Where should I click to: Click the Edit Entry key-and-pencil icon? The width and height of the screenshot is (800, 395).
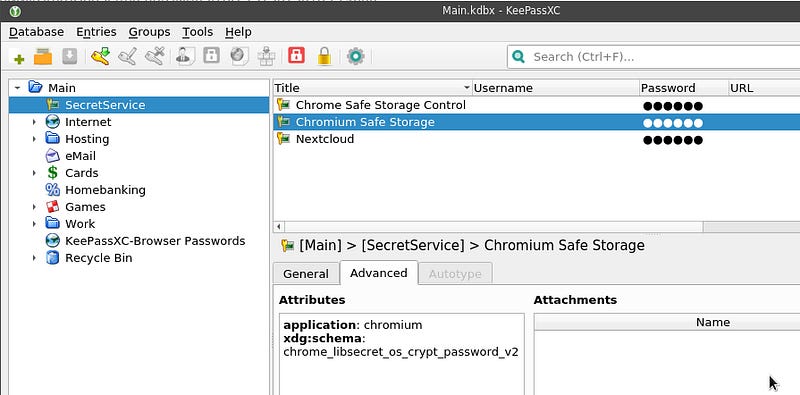pyautogui.click(x=128, y=56)
